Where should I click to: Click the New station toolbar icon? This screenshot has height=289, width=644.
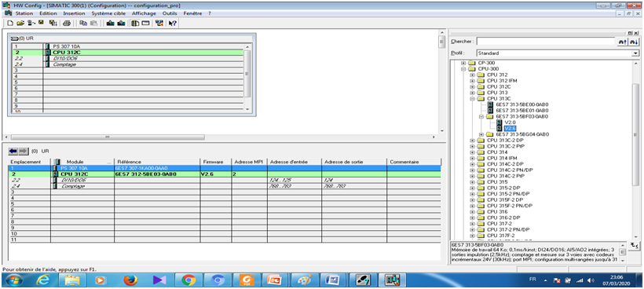[11, 24]
